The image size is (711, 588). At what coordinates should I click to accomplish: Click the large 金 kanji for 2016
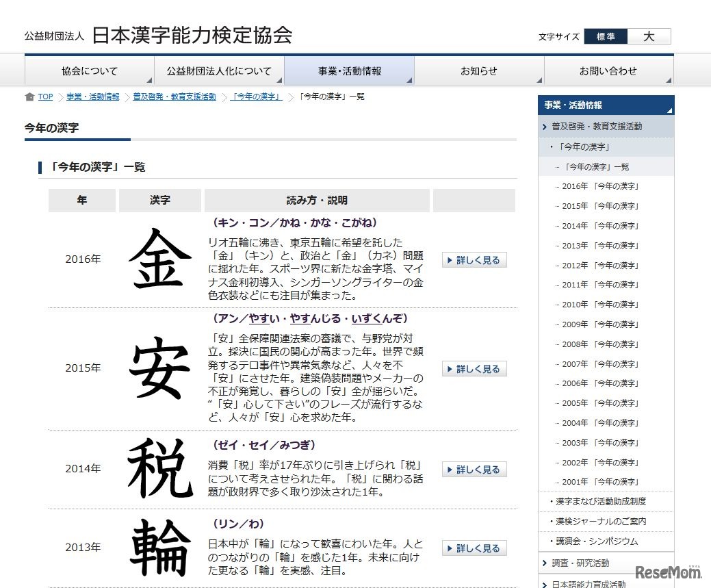click(x=160, y=259)
